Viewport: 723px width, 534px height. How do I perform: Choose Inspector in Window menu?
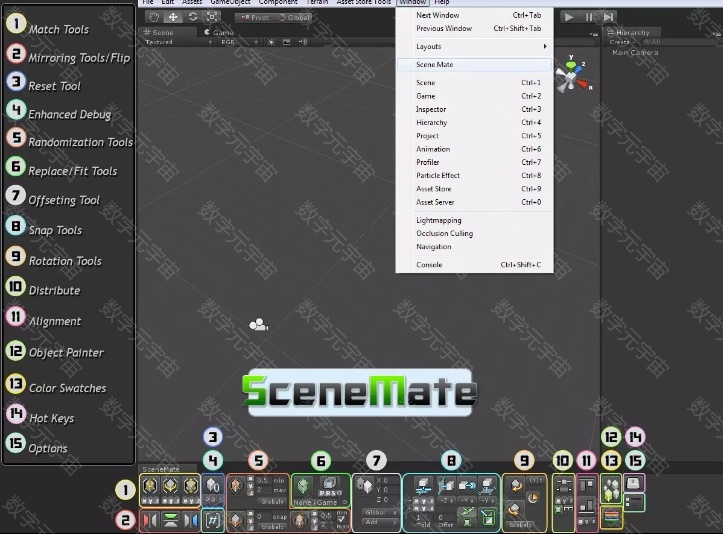pos(475,109)
